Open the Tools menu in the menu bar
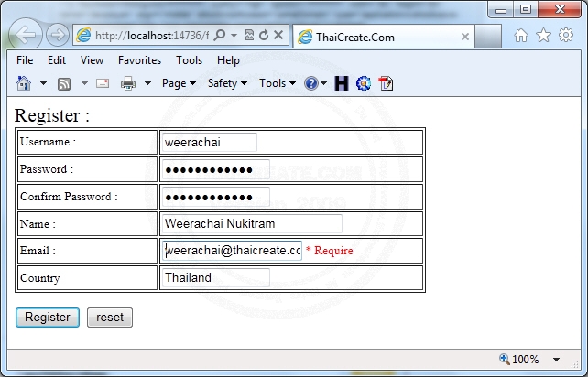Screen dimensions: 588x377 tap(189, 60)
